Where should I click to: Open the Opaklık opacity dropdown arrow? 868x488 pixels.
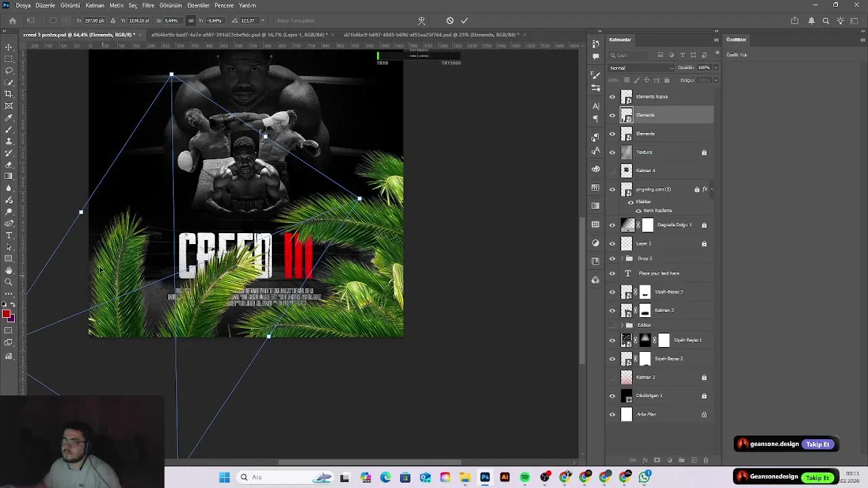point(715,68)
